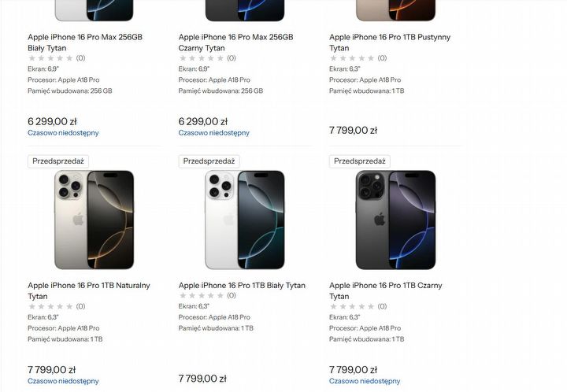This screenshot has height=392, width=567.
Task: Click "Czasowo niedostępny" under Pro Max Czarny Tytan
Action: (214, 133)
